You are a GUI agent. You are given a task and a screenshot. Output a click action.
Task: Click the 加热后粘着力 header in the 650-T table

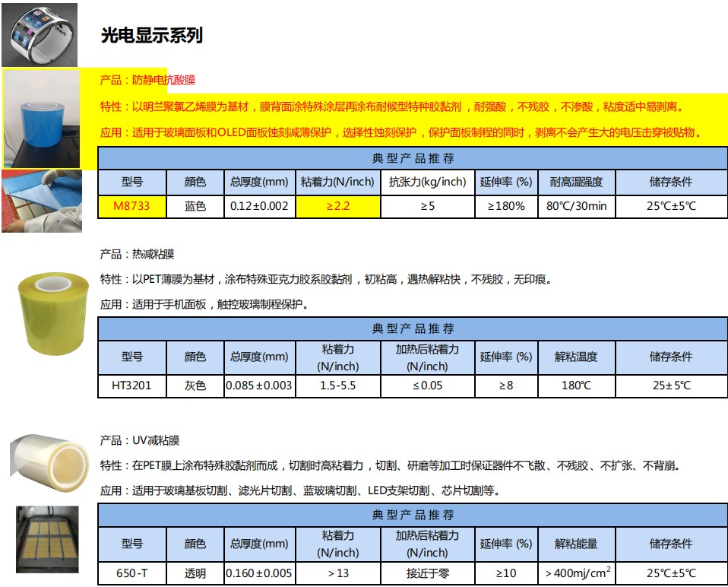click(428, 544)
